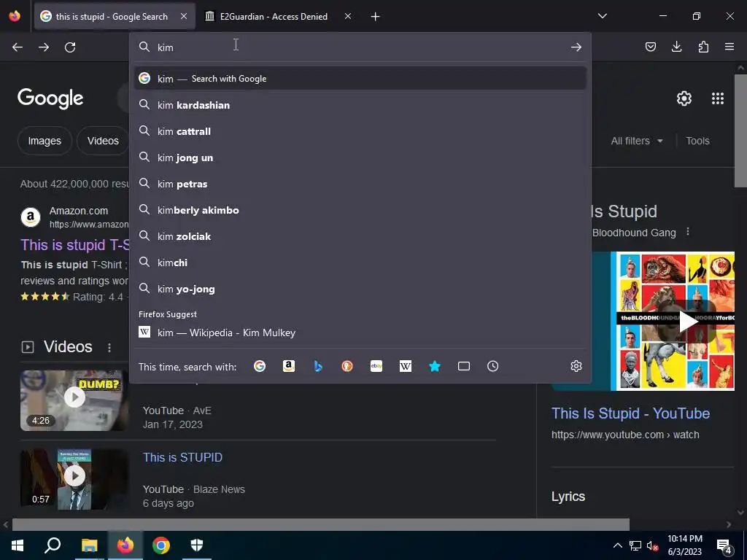The width and height of the screenshot is (747, 560).
Task: Search this time with DuckDuckGo icon
Action: pos(347,366)
